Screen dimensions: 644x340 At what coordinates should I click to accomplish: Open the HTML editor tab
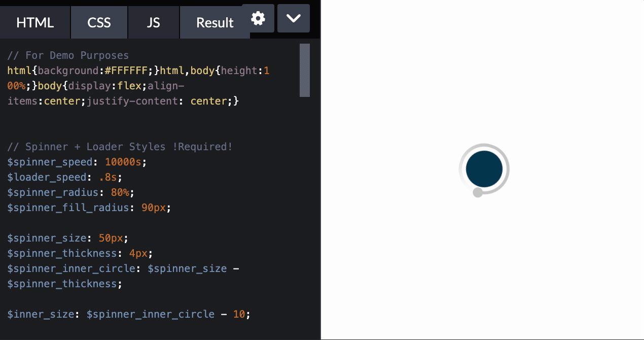click(35, 22)
